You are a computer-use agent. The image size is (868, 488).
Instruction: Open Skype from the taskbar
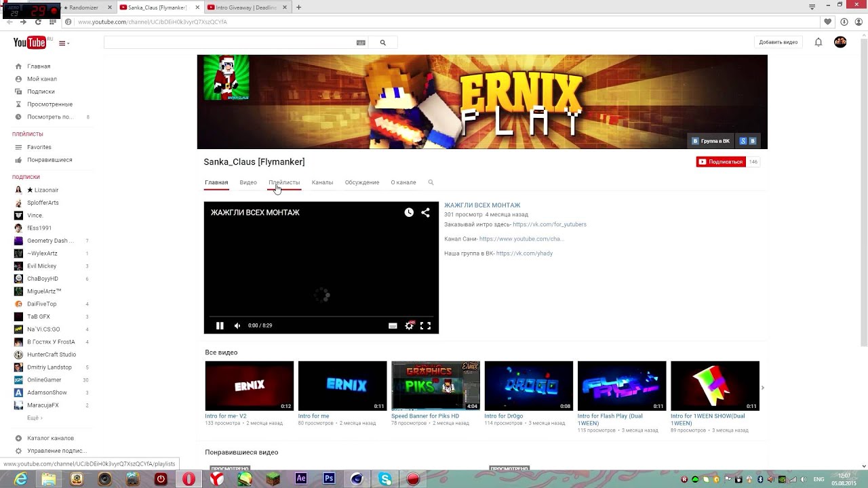tap(385, 479)
